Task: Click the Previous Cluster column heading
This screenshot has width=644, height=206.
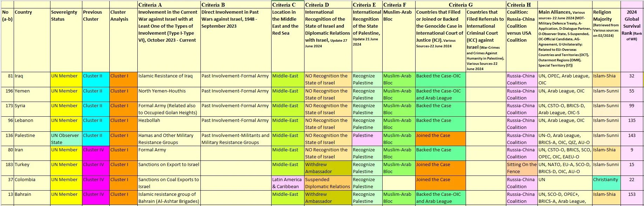Action: (x=96, y=40)
